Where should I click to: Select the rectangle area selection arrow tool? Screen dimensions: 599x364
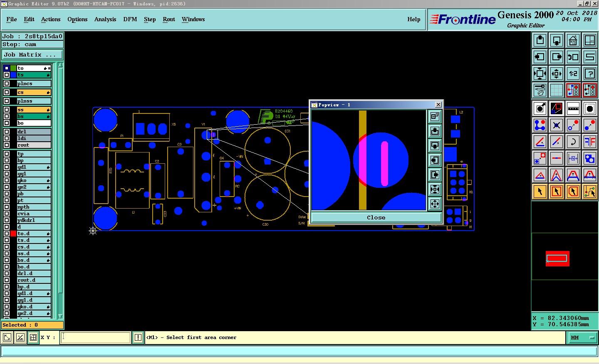pos(557,192)
